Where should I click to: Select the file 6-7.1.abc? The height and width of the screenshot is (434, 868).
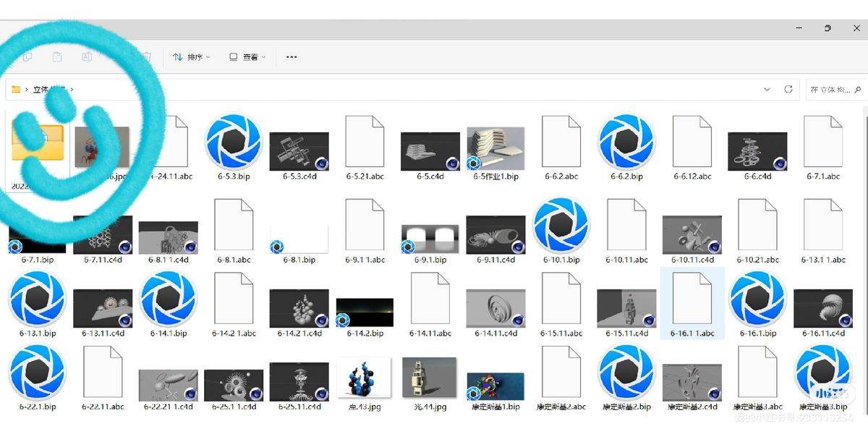(823, 148)
